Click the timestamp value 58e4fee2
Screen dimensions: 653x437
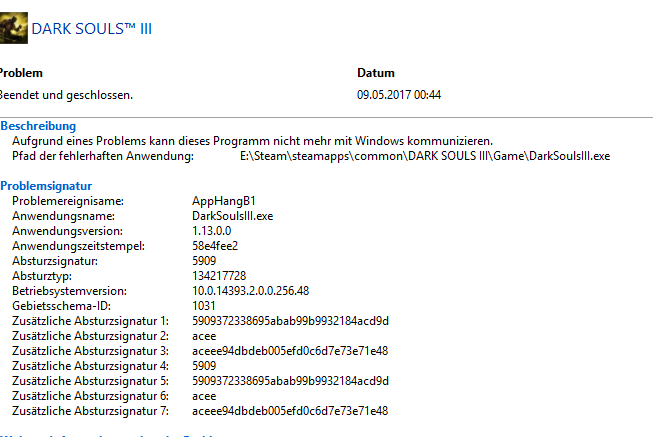pos(215,246)
